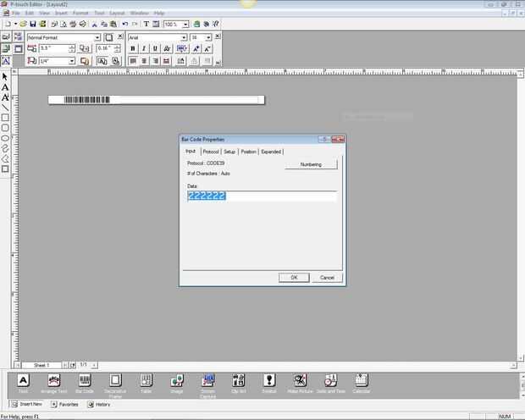Toggle Underline formatting
525x420 pixels.
155,49
